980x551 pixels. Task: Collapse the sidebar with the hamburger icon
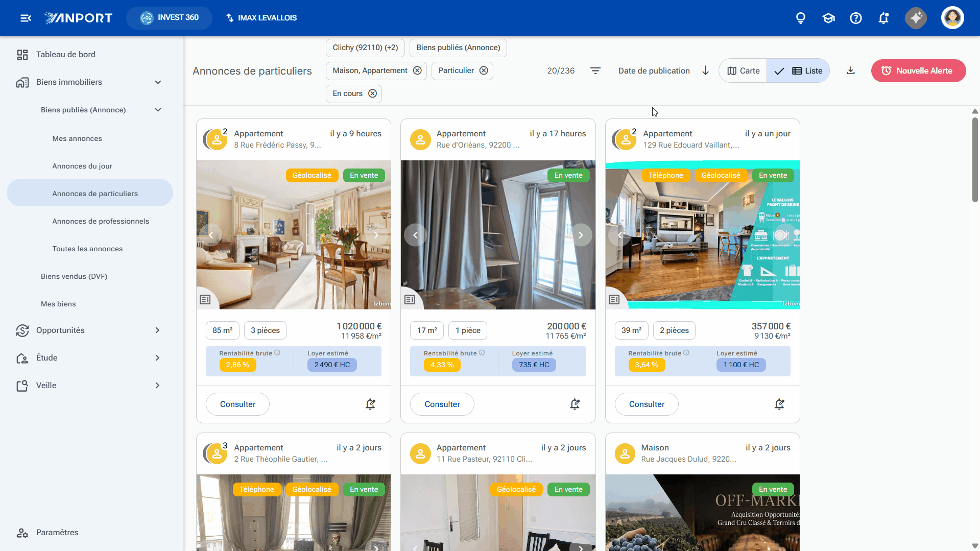pos(26,18)
